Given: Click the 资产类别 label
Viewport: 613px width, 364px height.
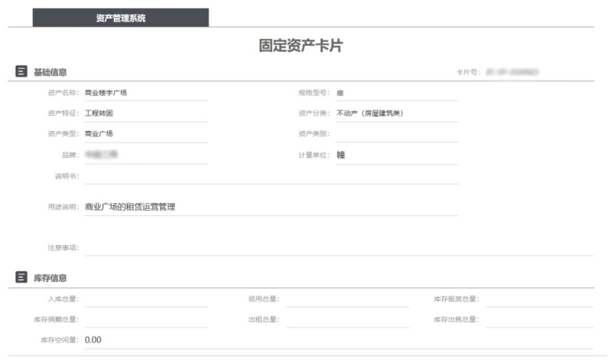Looking at the screenshot, I should 314,134.
